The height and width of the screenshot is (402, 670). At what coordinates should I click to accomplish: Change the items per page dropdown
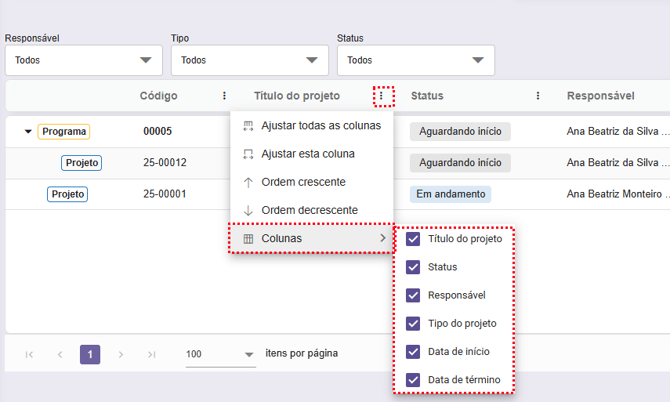pyautogui.click(x=221, y=354)
